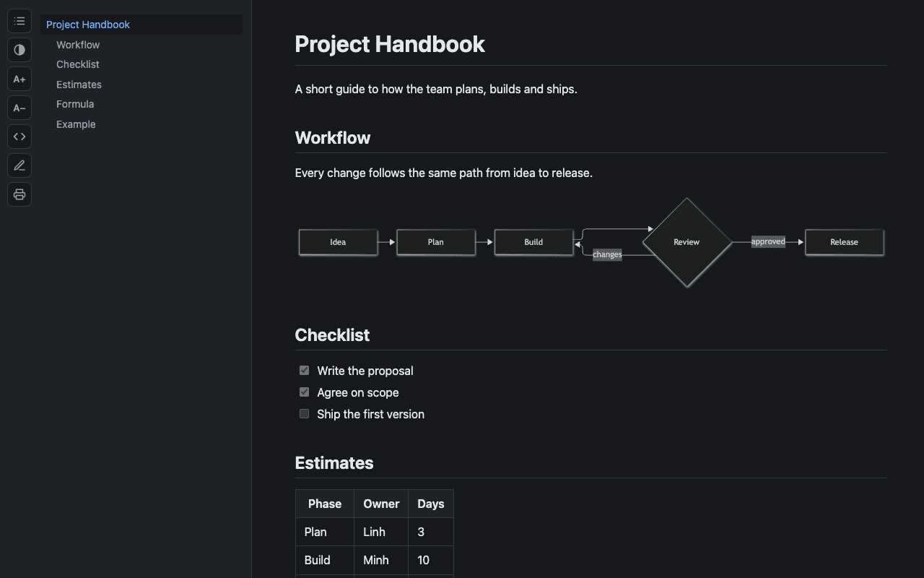Uncheck Agree on scope checkbox

[304, 392]
